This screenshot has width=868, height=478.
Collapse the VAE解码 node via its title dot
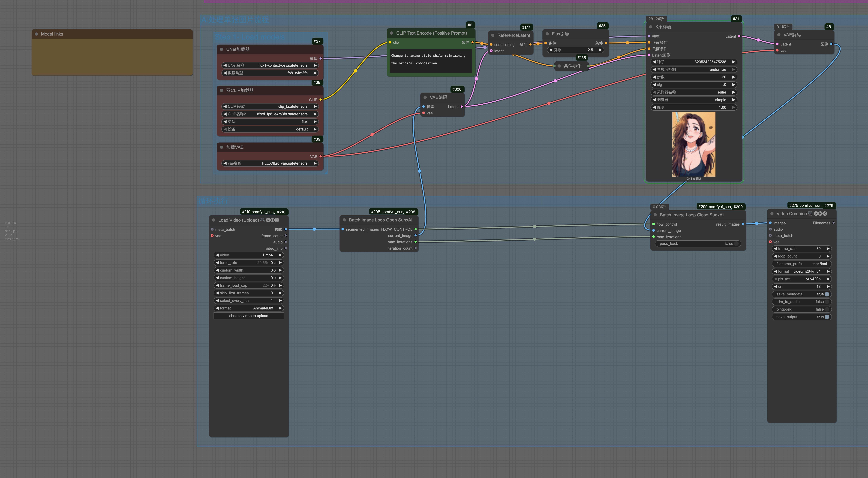[x=779, y=35]
